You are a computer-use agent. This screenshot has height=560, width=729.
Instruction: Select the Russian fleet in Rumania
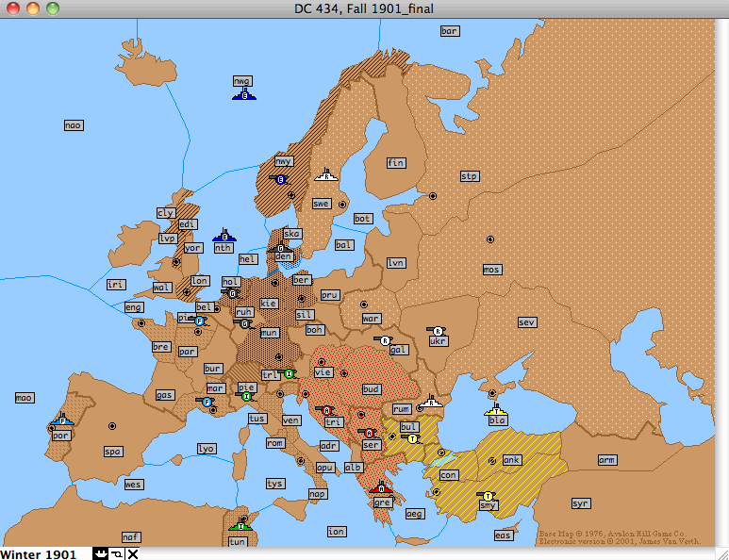point(431,402)
